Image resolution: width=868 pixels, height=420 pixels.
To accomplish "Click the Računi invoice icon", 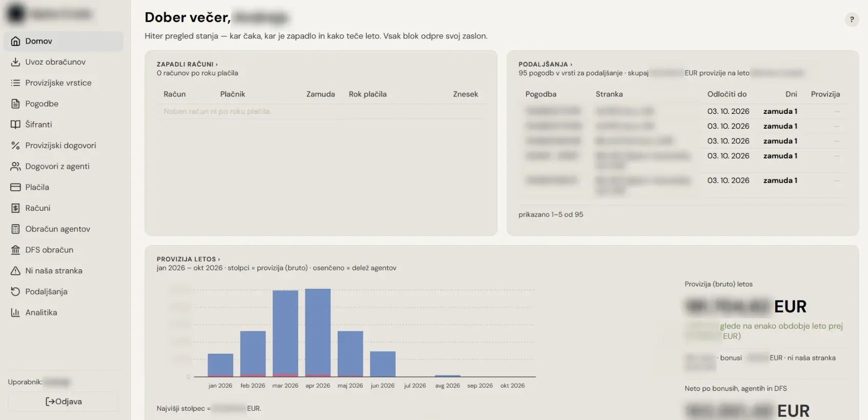I will point(15,208).
